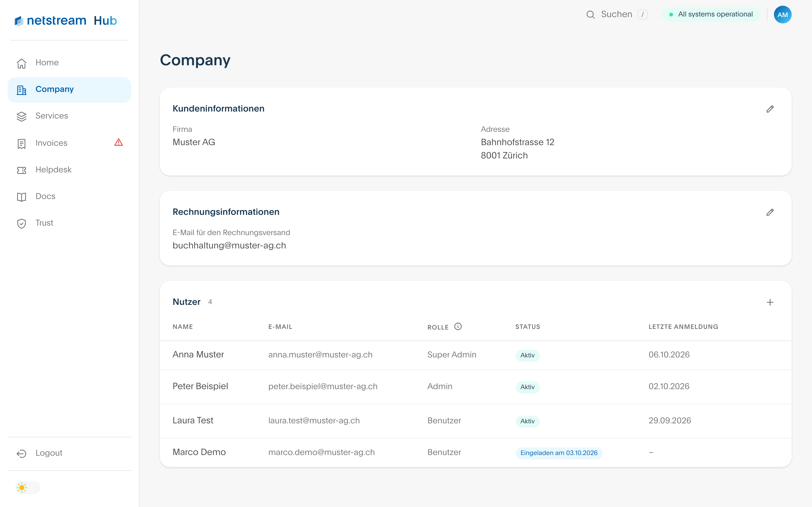Open the Rolle info icon tooltip
The height and width of the screenshot is (507, 812).
[458, 326]
